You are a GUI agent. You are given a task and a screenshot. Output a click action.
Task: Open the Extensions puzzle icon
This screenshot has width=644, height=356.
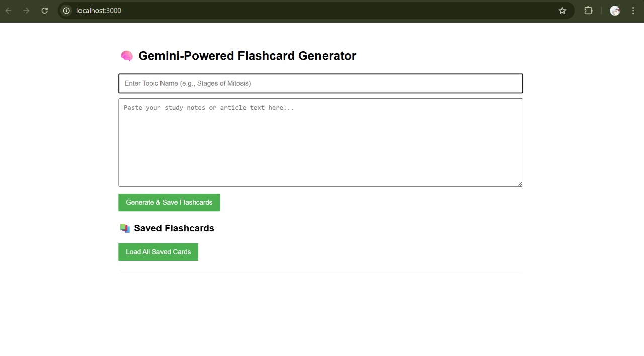click(x=588, y=11)
